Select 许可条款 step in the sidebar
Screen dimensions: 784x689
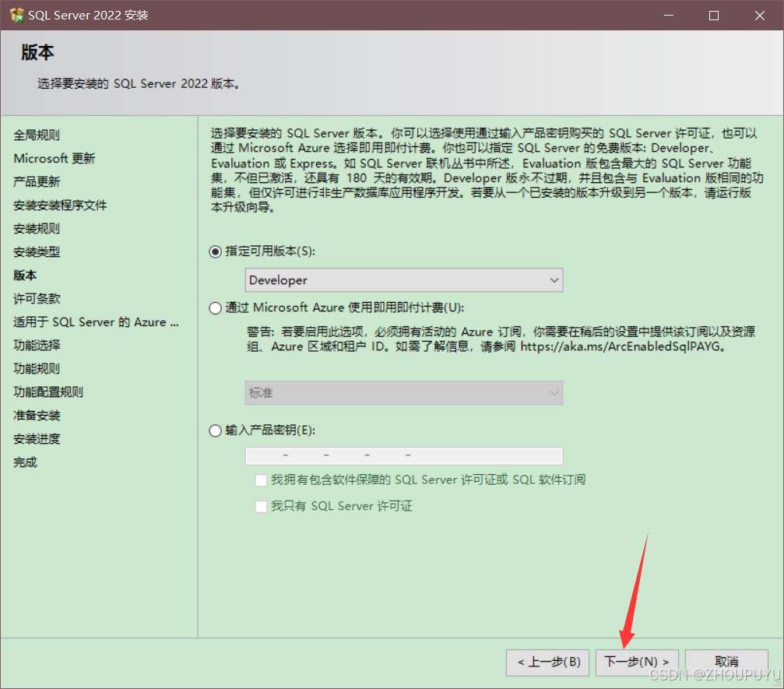pyautogui.click(x=37, y=298)
